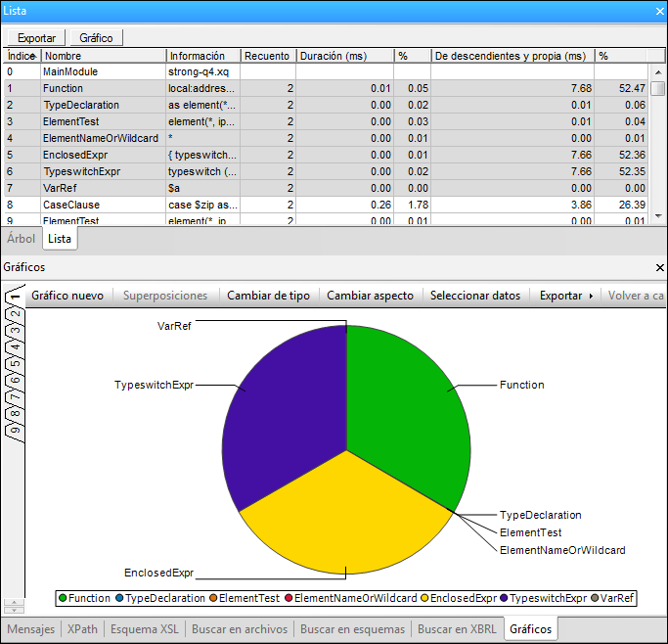Click Seleccionar datos
Viewport: 668px width, 644px height.
tap(475, 295)
